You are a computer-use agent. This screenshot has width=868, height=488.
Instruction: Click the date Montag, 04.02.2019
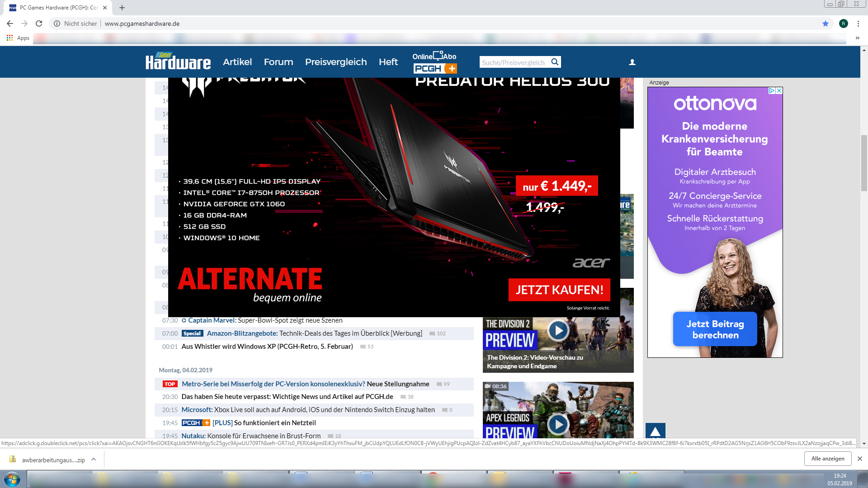click(x=185, y=370)
